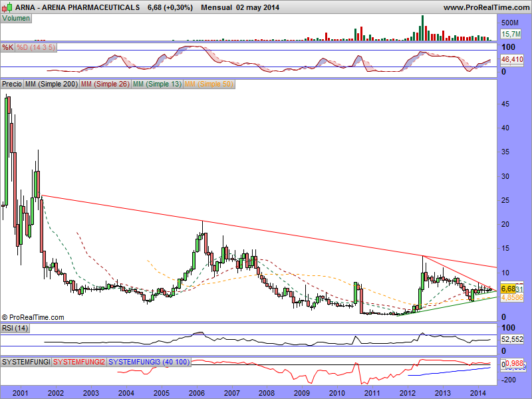Click the Precio panel label

point(12,84)
